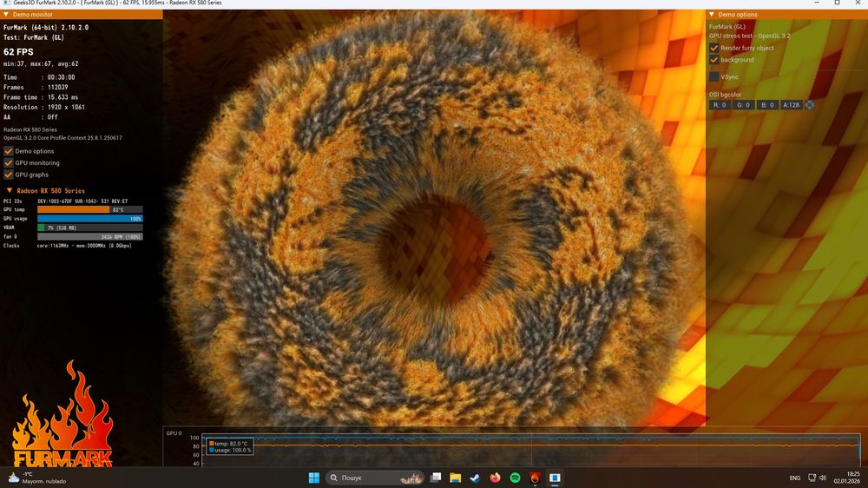The height and width of the screenshot is (488, 868).
Task: Disable Render furry object checkbox
Action: click(x=714, y=48)
